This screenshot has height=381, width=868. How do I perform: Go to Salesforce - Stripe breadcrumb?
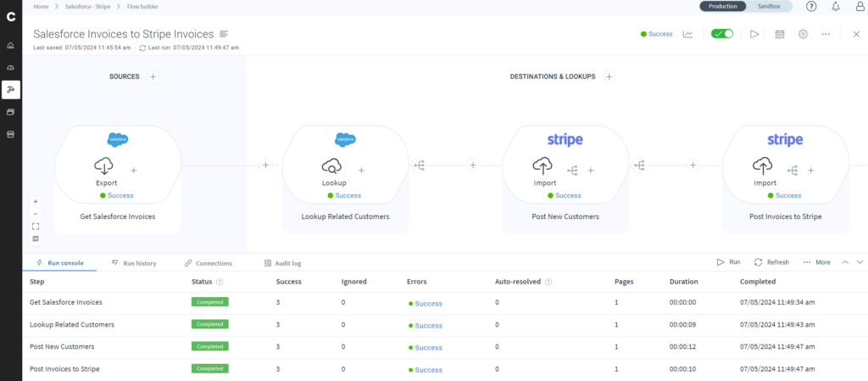[x=87, y=7]
